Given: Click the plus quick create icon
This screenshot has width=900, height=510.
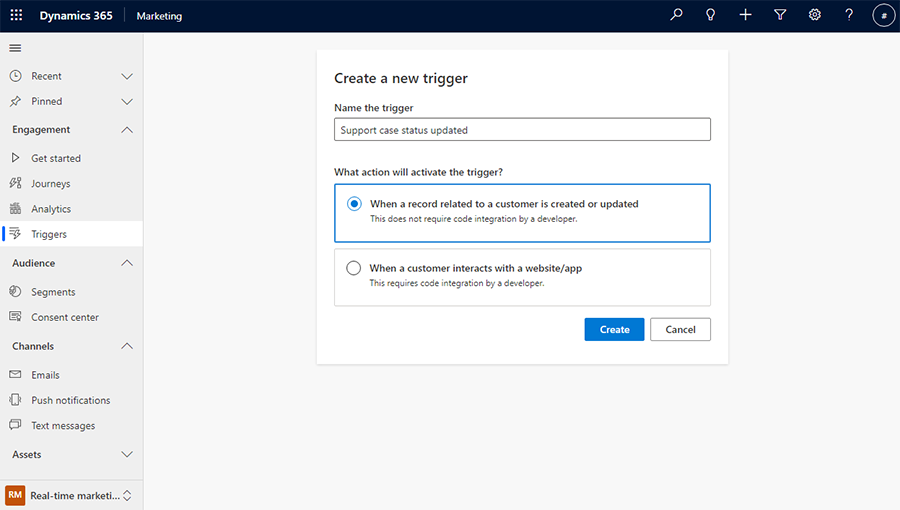Looking at the screenshot, I should 745,16.
